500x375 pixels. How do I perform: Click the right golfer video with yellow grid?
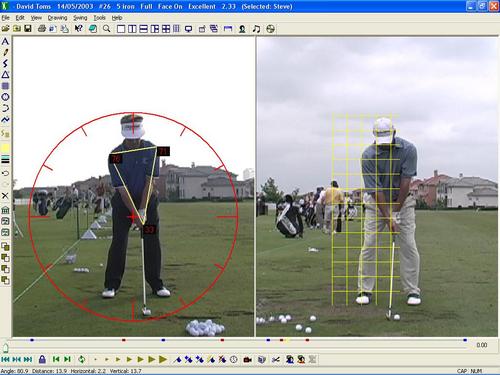(x=377, y=187)
